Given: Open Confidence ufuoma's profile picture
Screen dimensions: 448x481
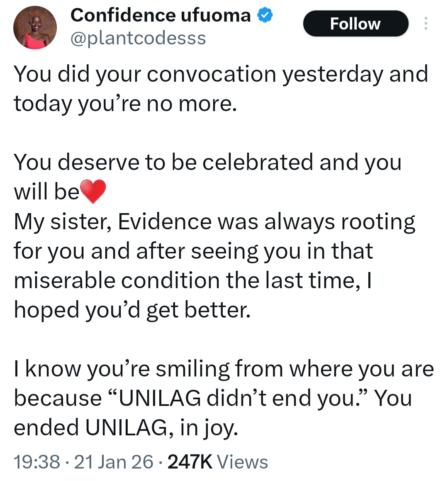Looking at the screenshot, I should click(x=35, y=28).
